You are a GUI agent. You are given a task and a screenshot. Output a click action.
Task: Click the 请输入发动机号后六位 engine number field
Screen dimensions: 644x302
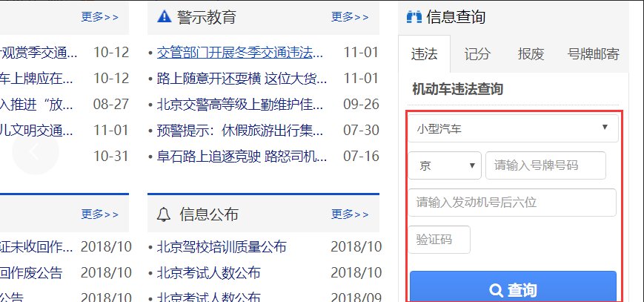pyautogui.click(x=512, y=203)
